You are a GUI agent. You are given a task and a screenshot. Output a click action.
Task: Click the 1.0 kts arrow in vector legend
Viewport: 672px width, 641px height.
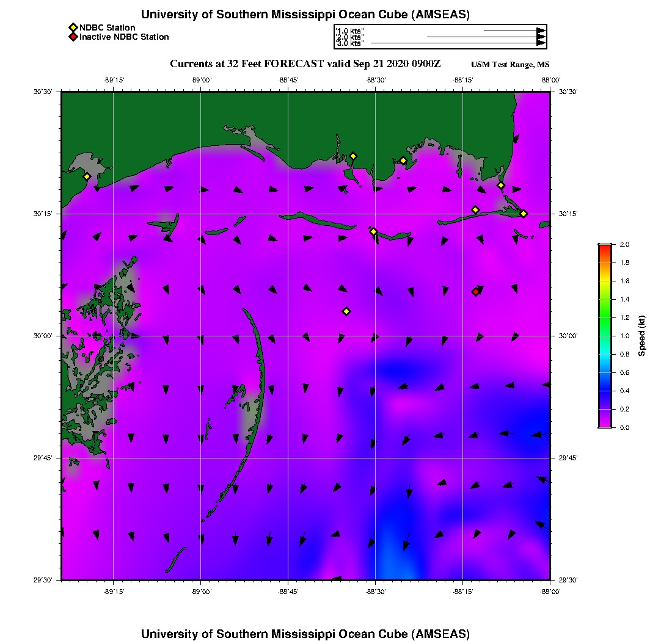[x=515, y=31]
